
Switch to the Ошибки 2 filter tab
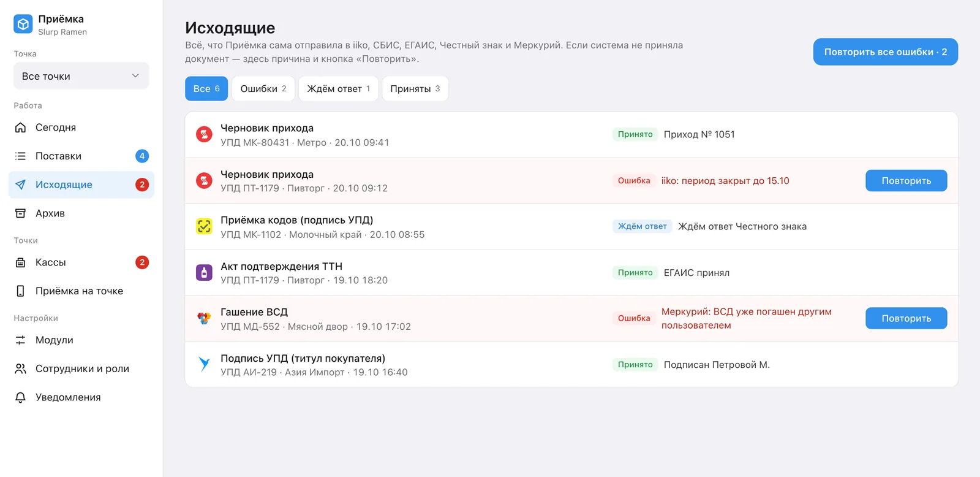pos(263,88)
